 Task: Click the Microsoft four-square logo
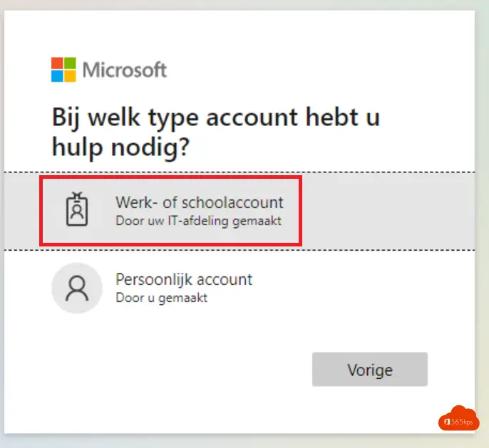click(x=63, y=70)
